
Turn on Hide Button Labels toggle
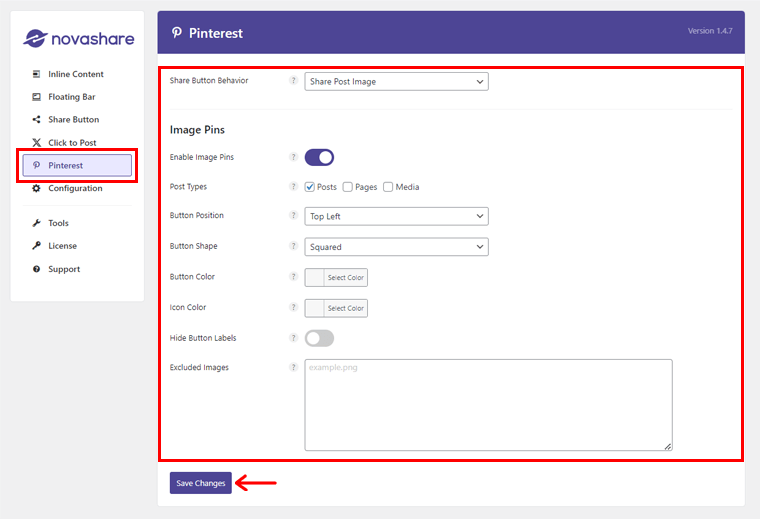click(319, 338)
